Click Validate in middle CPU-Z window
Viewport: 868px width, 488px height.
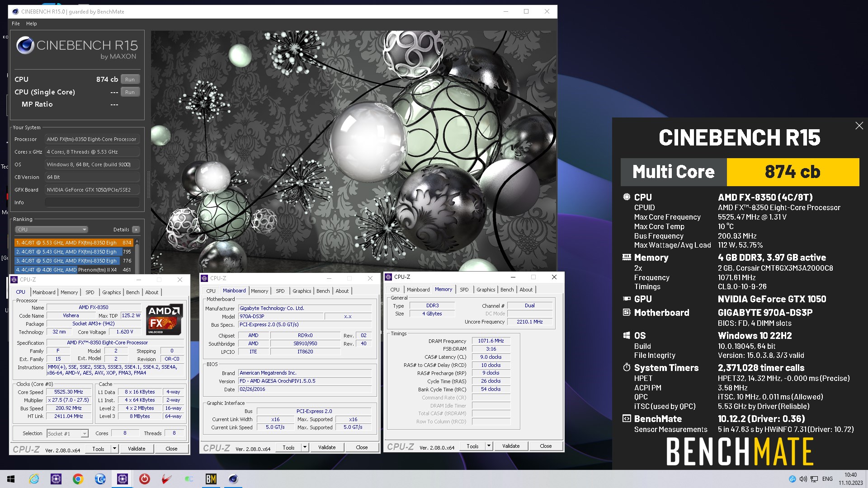(327, 447)
